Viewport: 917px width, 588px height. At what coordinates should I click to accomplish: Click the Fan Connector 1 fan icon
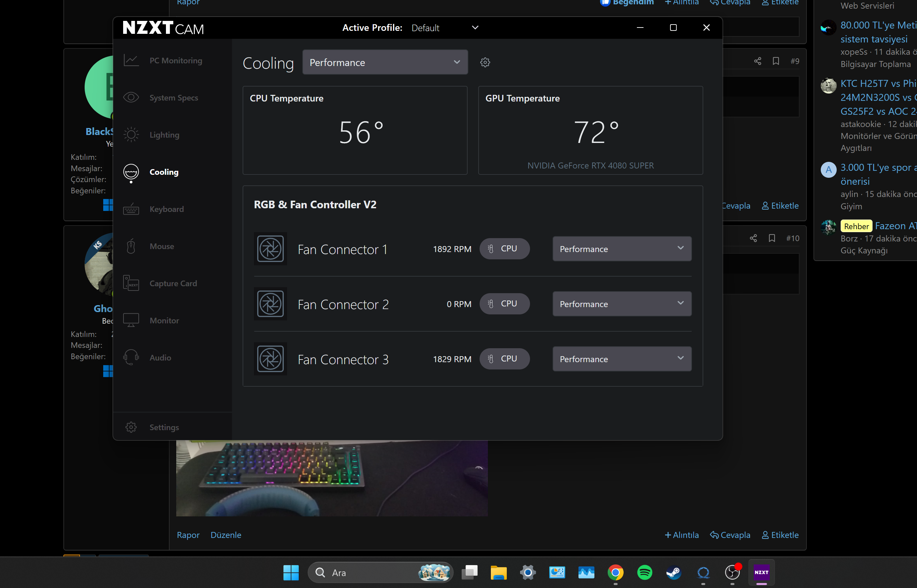pyautogui.click(x=270, y=248)
